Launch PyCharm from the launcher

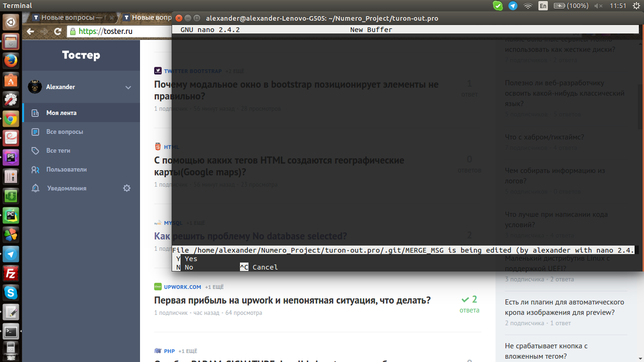point(11,215)
